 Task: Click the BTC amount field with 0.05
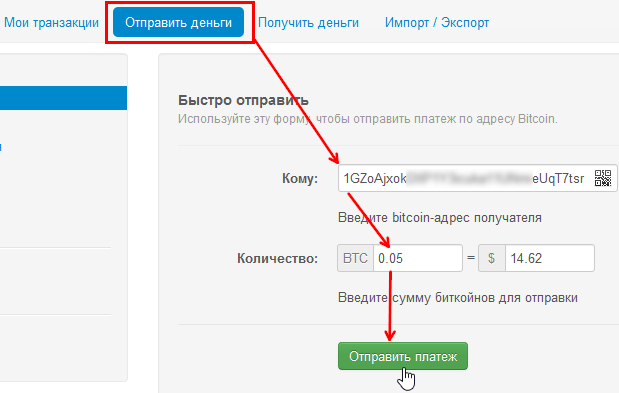click(x=418, y=258)
